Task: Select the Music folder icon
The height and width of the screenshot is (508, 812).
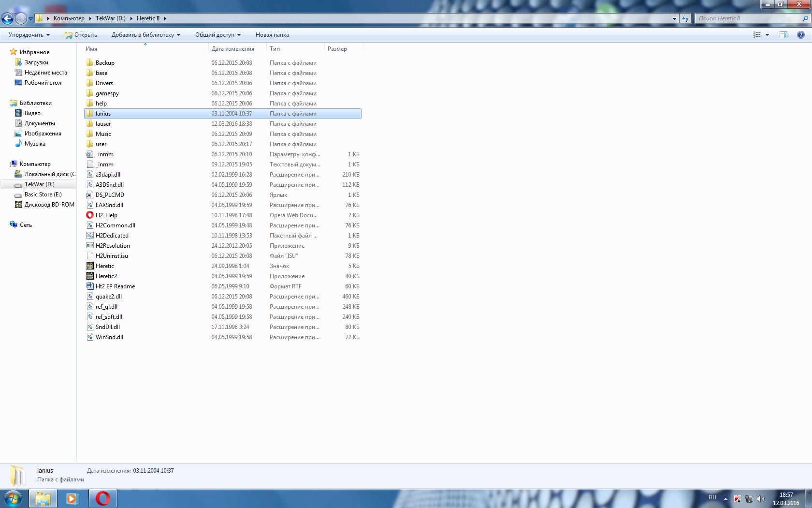Action: pos(90,134)
